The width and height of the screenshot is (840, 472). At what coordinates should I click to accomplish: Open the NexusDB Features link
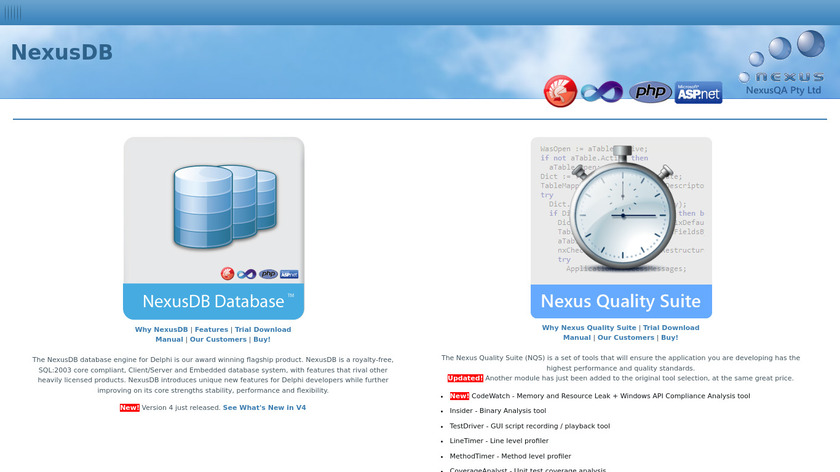211,329
